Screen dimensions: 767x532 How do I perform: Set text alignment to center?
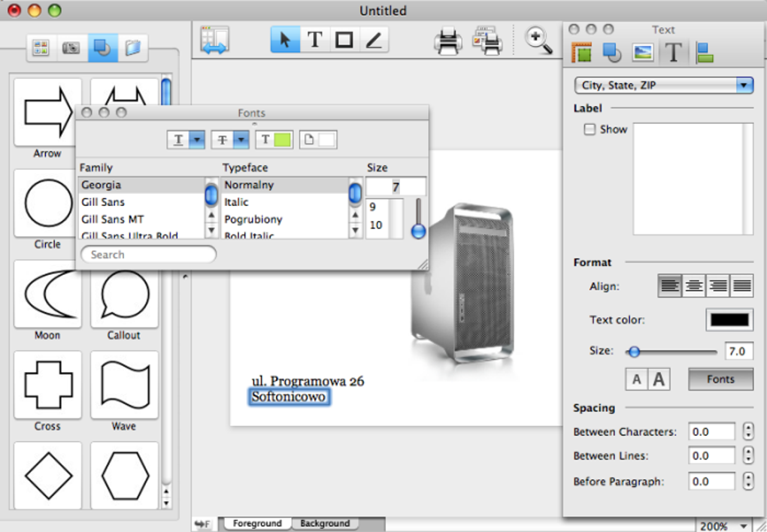694,286
